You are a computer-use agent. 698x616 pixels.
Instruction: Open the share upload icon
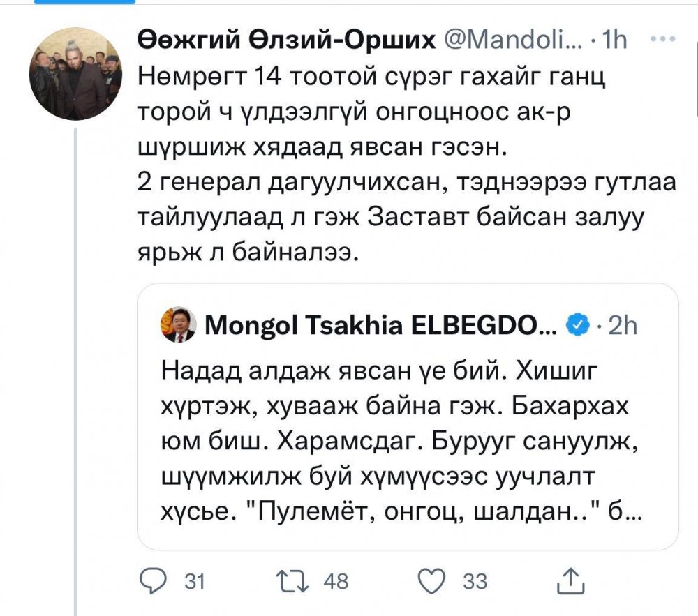(x=571, y=581)
